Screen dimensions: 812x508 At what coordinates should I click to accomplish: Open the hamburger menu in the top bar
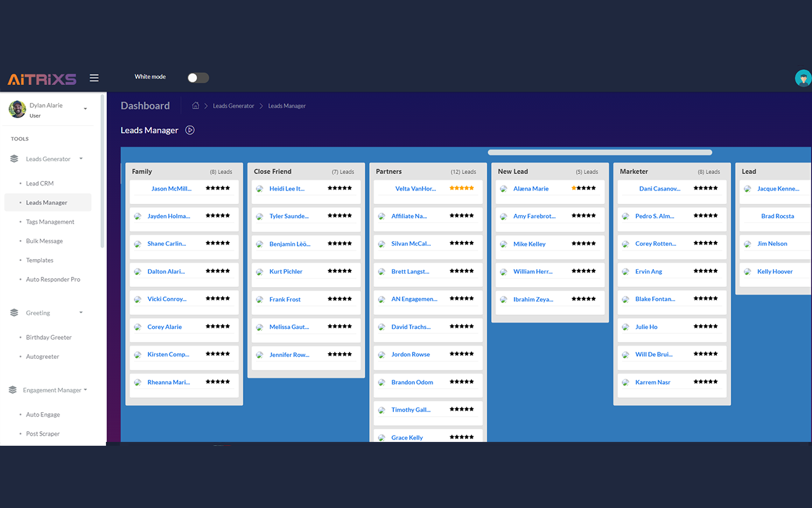click(94, 77)
